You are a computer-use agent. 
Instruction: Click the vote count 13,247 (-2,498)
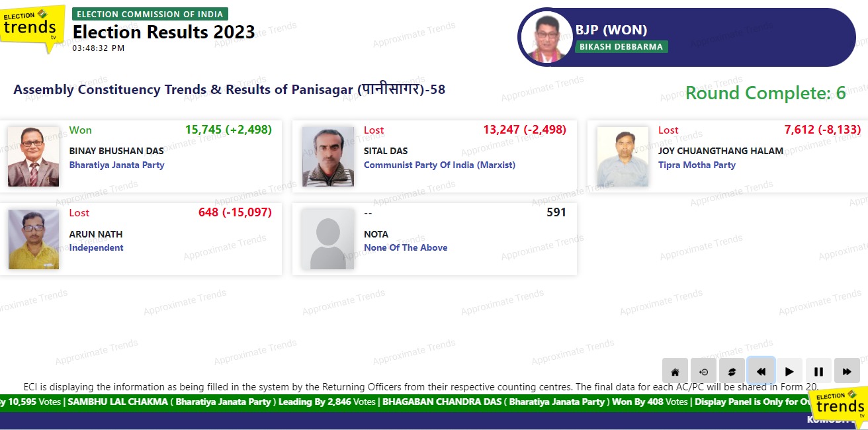click(x=525, y=130)
